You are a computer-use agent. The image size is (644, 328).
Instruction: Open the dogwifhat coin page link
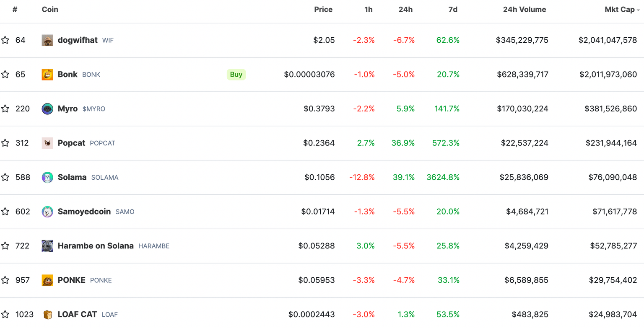78,40
